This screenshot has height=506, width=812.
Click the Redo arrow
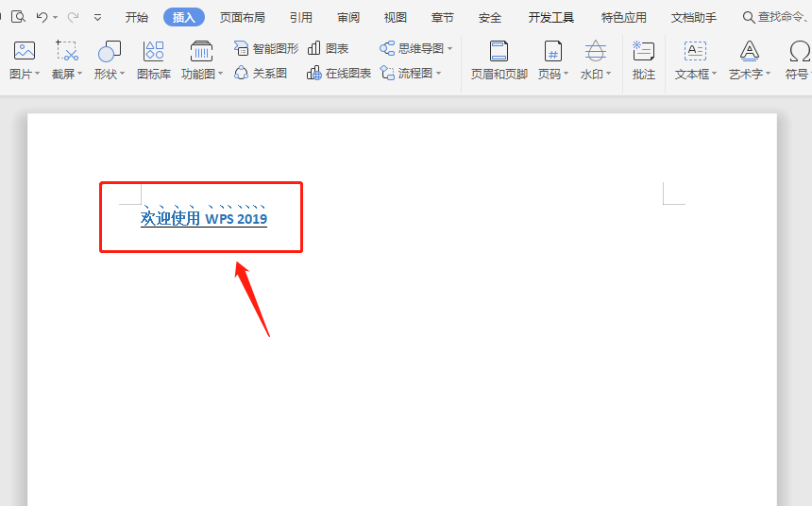click(x=73, y=17)
